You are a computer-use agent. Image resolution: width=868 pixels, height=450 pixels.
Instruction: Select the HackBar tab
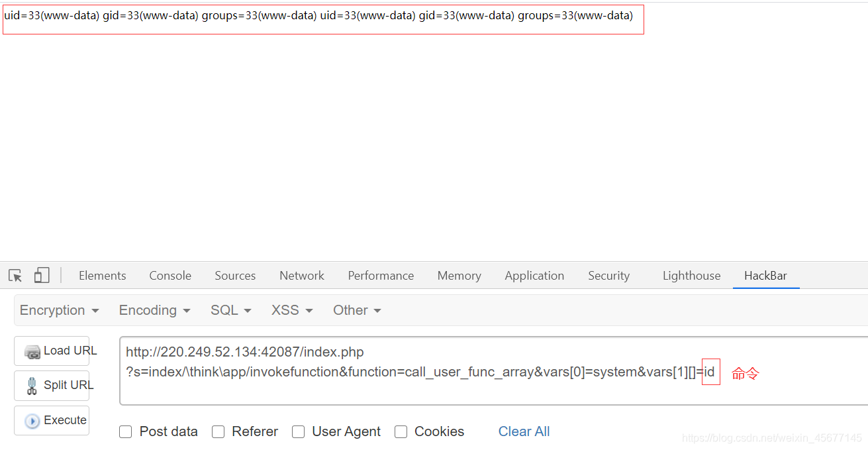[x=765, y=276]
